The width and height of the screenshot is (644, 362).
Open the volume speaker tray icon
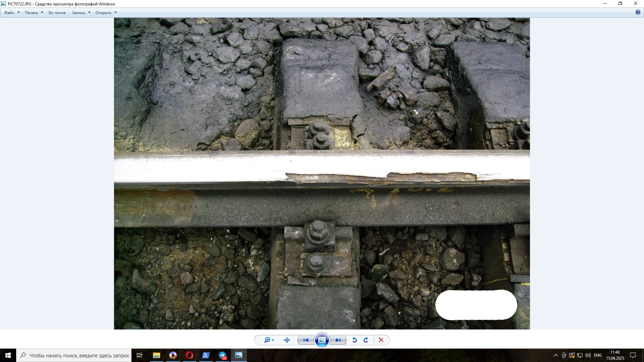[588, 355]
